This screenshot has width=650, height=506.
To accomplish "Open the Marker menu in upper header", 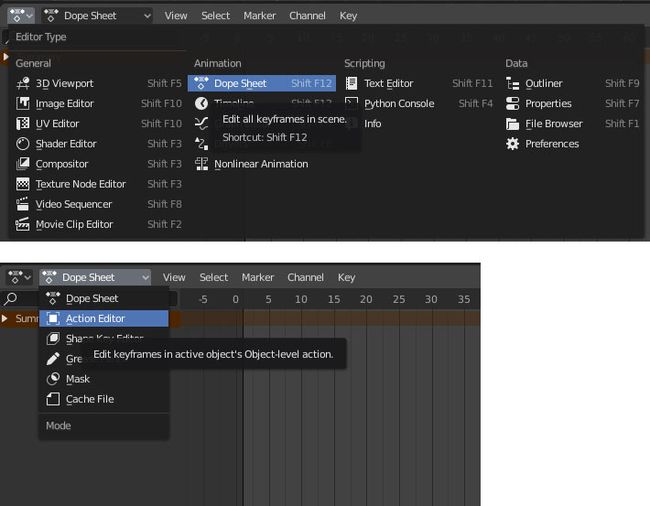I will (260, 16).
